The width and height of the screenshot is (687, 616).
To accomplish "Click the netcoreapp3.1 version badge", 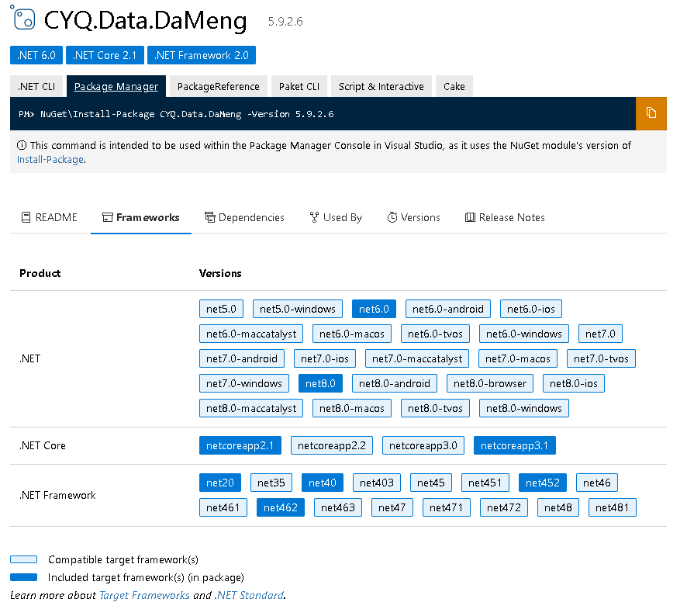I will (514, 445).
